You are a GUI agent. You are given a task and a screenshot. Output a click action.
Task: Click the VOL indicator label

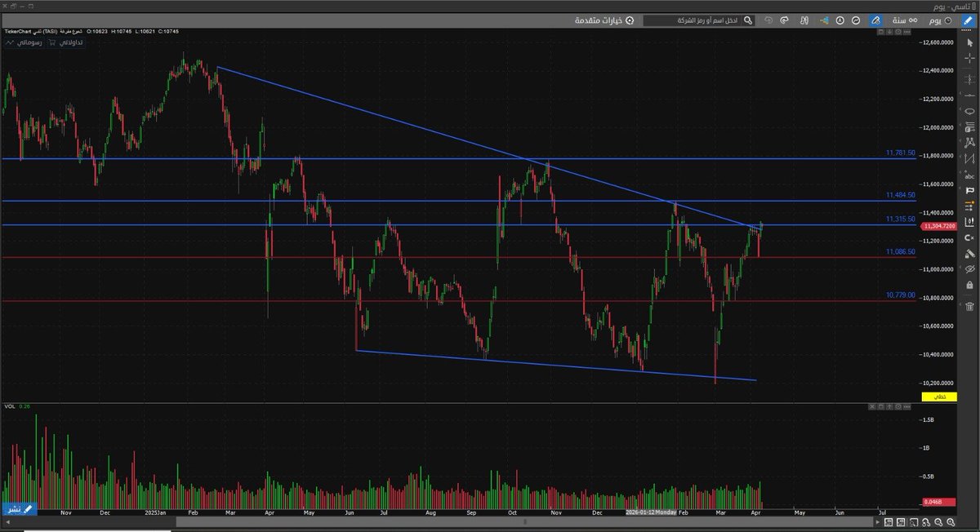pos(9,406)
